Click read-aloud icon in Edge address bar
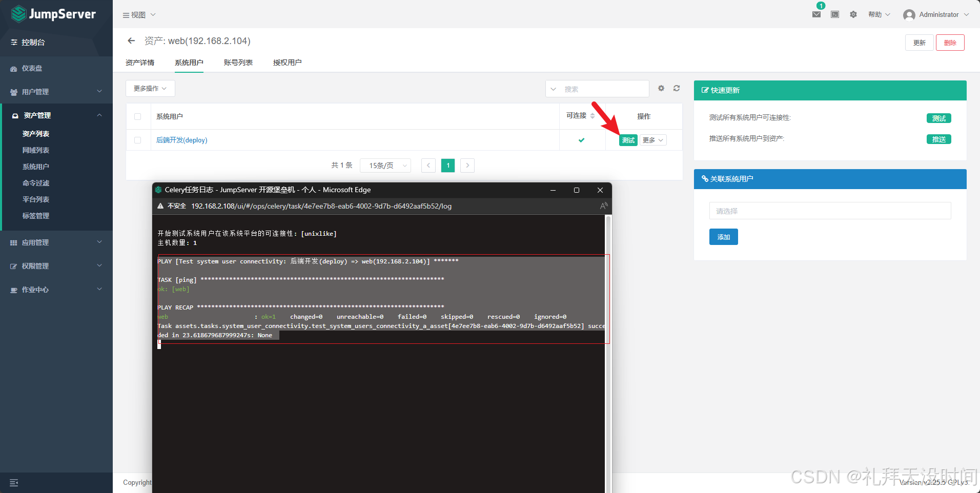 (604, 206)
